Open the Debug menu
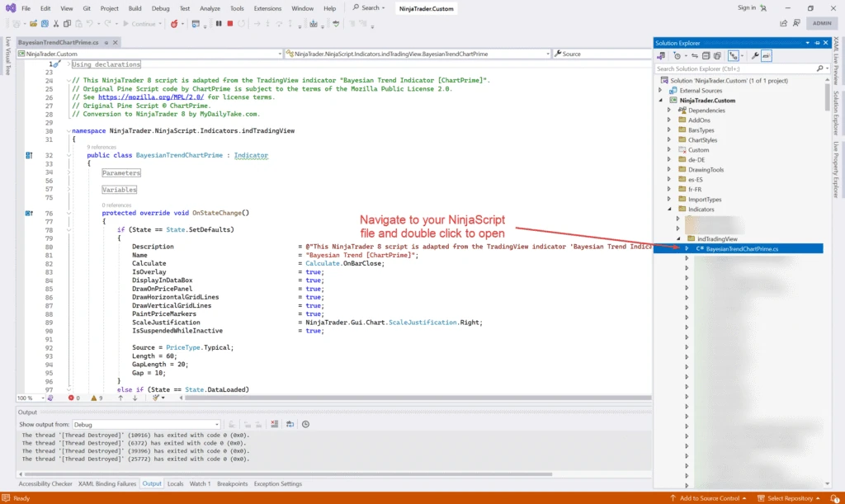Screen dimensions: 845x504 (x=160, y=8)
